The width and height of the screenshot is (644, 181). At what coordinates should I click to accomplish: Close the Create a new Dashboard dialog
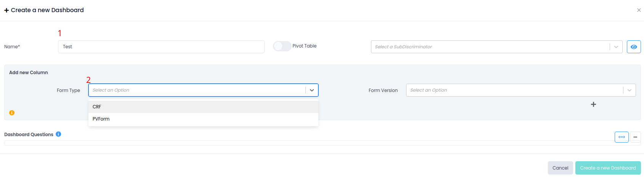(639, 10)
